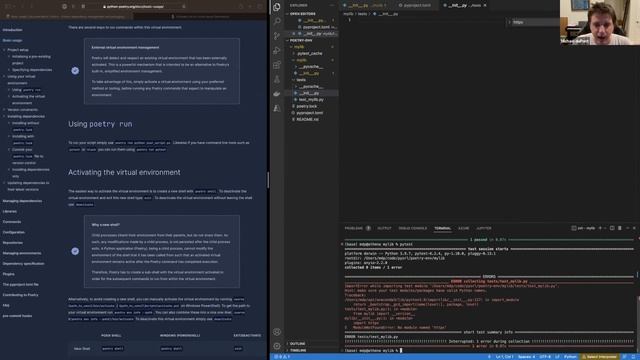Open the Configuration docs sidebar link

pos(13,232)
